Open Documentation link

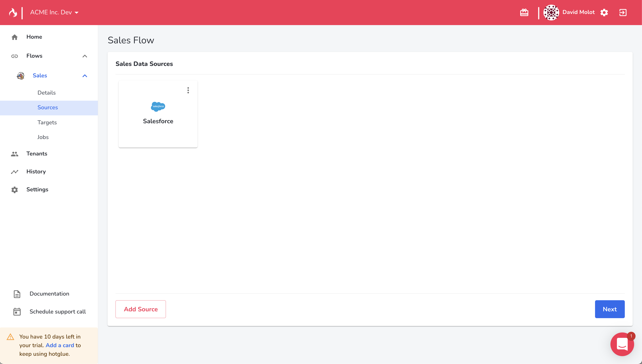(49, 294)
